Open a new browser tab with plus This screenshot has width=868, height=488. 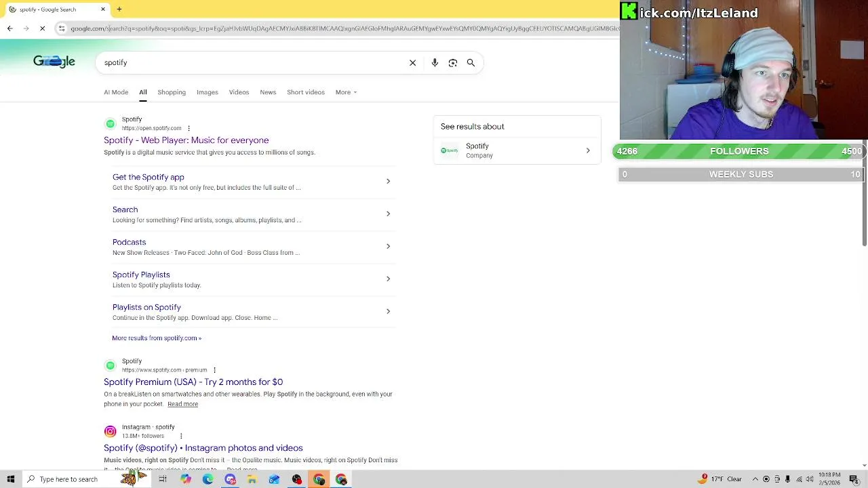point(119,9)
